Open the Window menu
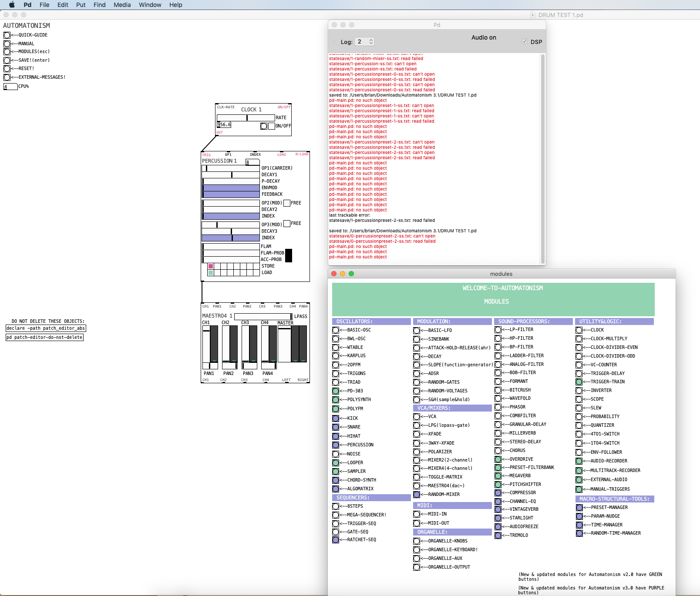The image size is (700, 596). pyautogui.click(x=150, y=5)
